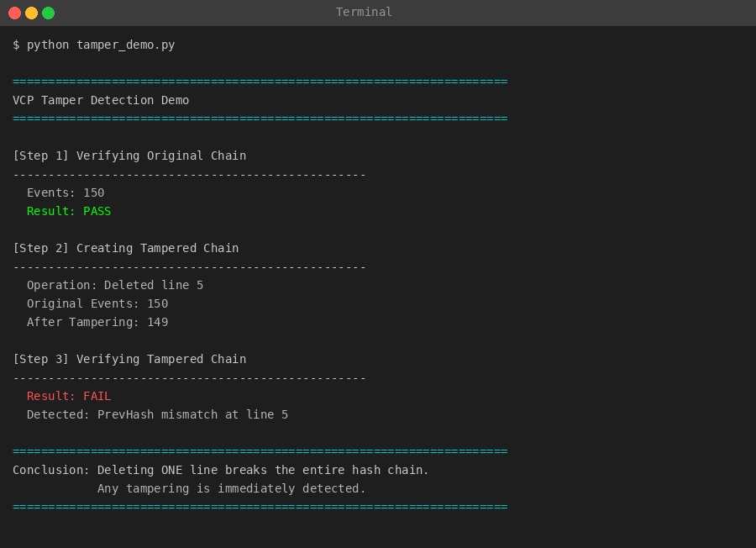
Task: Click the green Result: PASS text
Action: [x=69, y=211]
